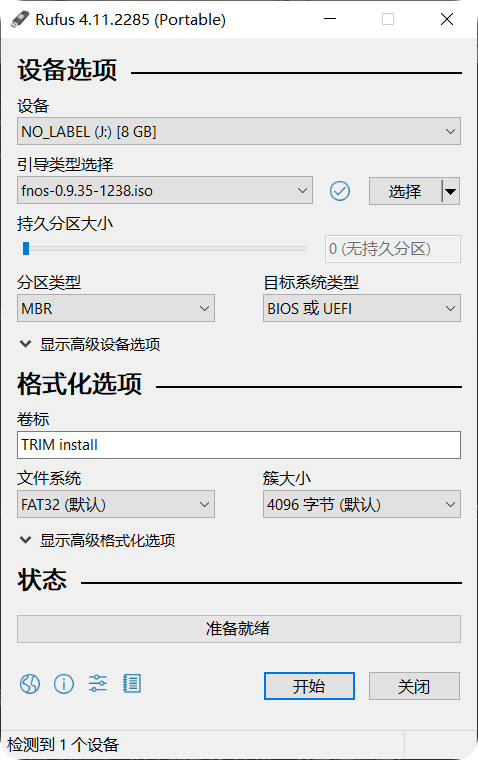The height and width of the screenshot is (760, 478).
Task: Click the 检测到 1 个设备 status bar text
Action: [x=63, y=744]
